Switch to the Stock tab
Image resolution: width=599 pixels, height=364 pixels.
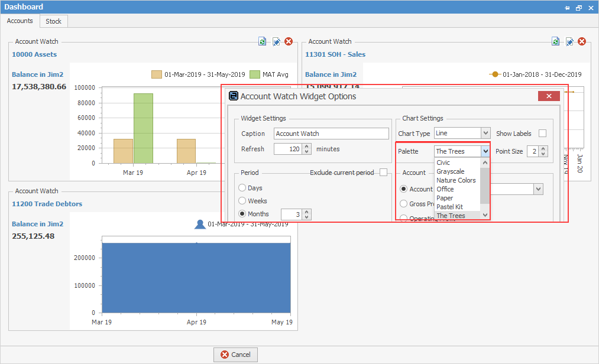(54, 21)
